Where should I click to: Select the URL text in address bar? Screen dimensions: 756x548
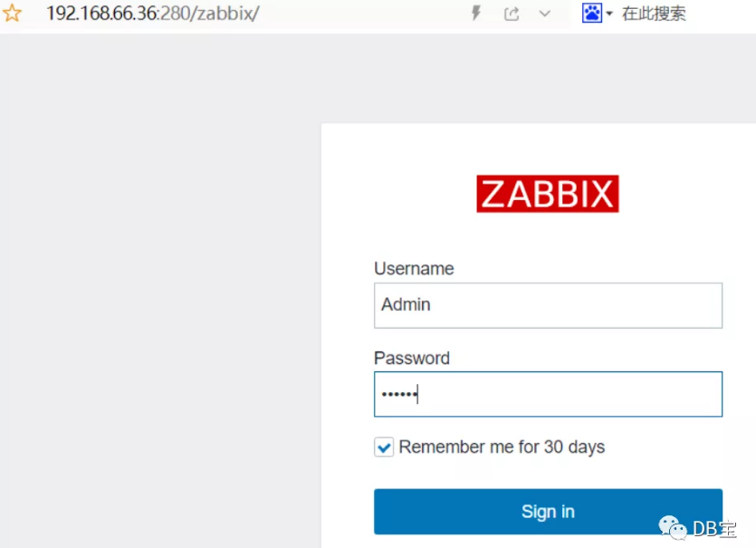(x=152, y=14)
